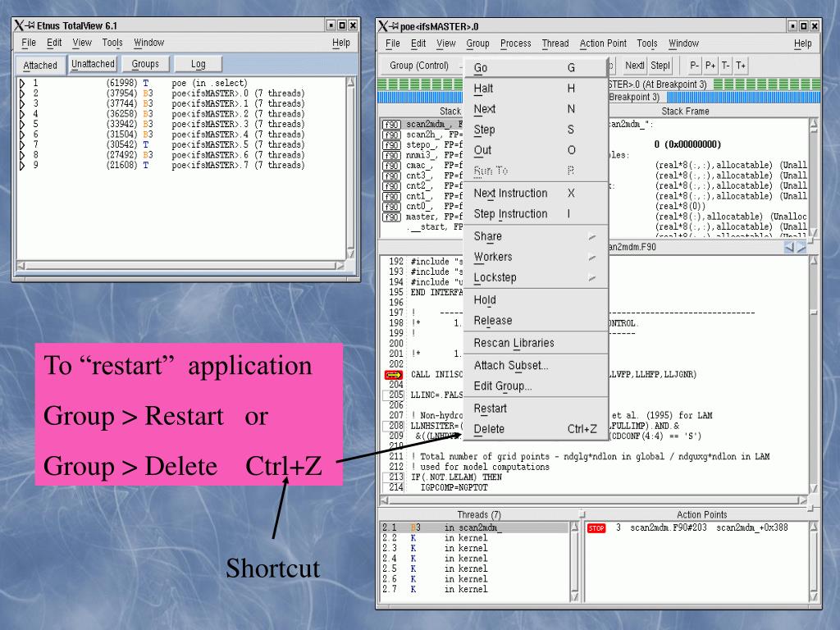840x630 pixels.
Task: Click process list horizontal scrollbar
Action: click(180, 265)
